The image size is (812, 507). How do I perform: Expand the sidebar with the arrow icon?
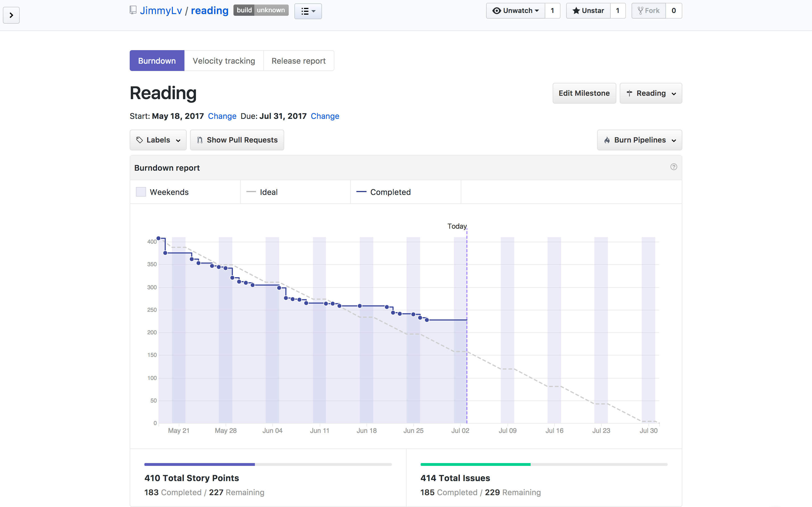(11, 15)
